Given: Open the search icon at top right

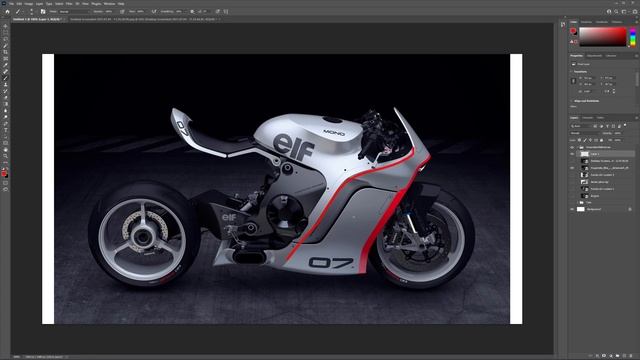Looking at the screenshot, I should coord(616,12).
